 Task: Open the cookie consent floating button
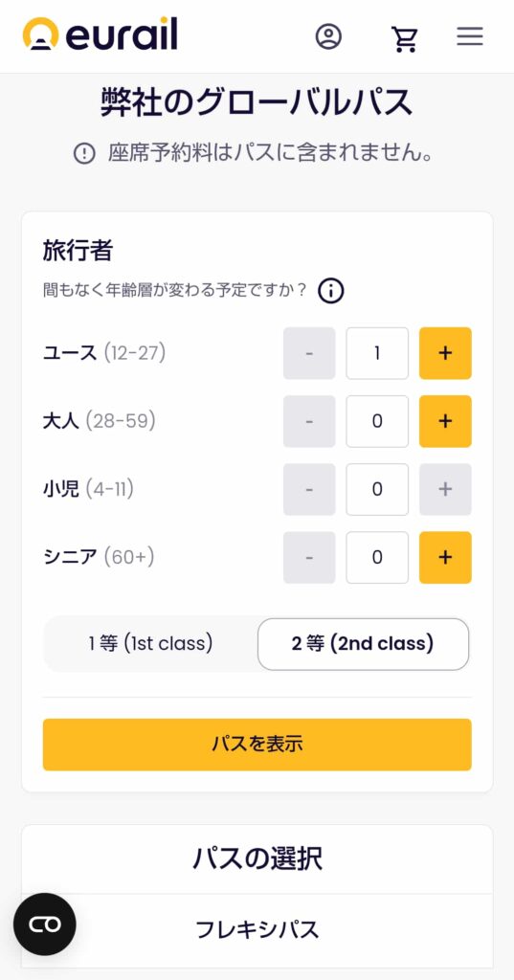point(45,924)
